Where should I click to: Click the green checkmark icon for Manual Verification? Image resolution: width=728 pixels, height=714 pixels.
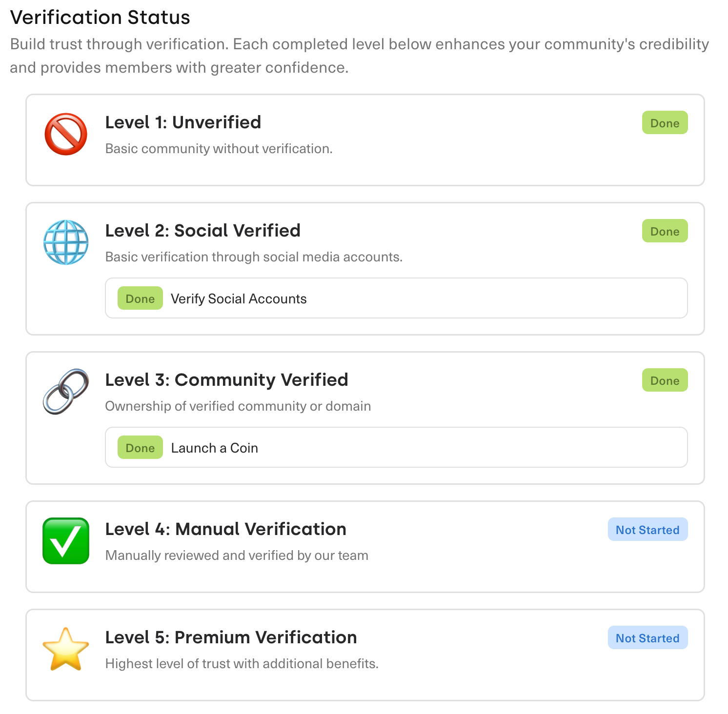click(66, 541)
